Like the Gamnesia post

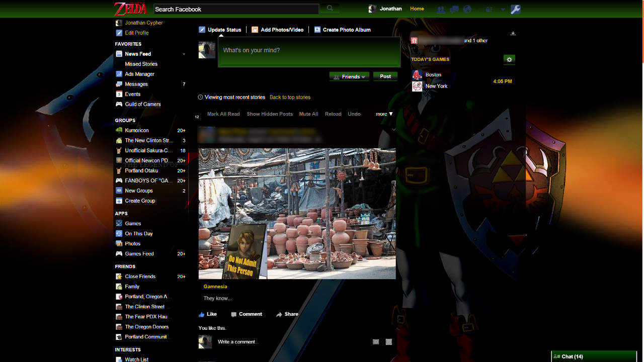(208, 314)
